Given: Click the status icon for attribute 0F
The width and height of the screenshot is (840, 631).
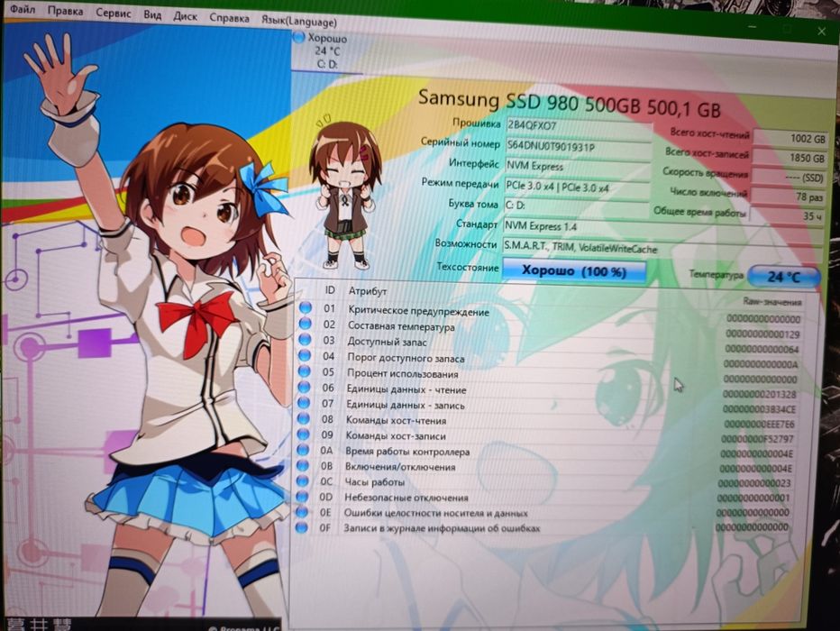Looking at the screenshot, I should tap(302, 527).
